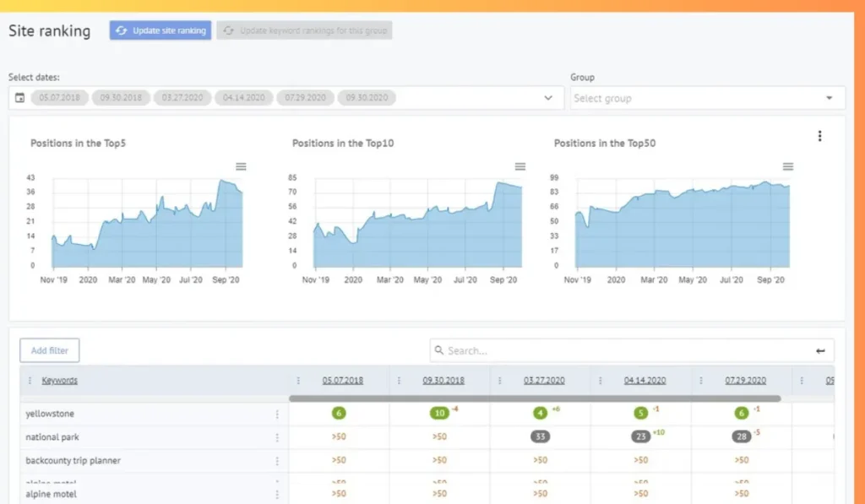
Task: Select the 09.30.2018 date chip
Action: click(121, 98)
